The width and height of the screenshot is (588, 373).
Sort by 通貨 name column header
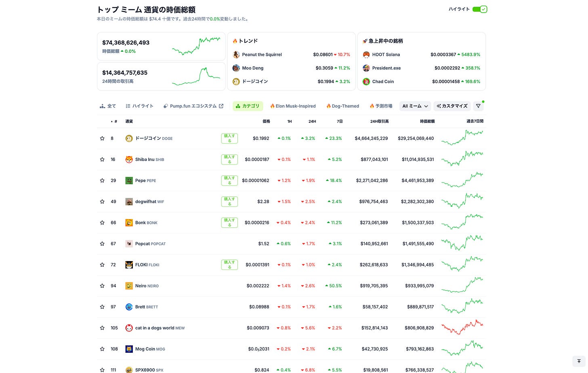(x=129, y=121)
